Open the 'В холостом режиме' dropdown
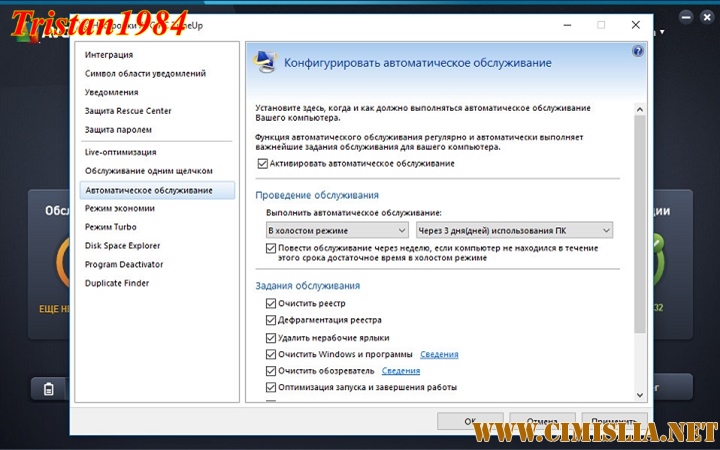720x450 pixels. (337, 231)
